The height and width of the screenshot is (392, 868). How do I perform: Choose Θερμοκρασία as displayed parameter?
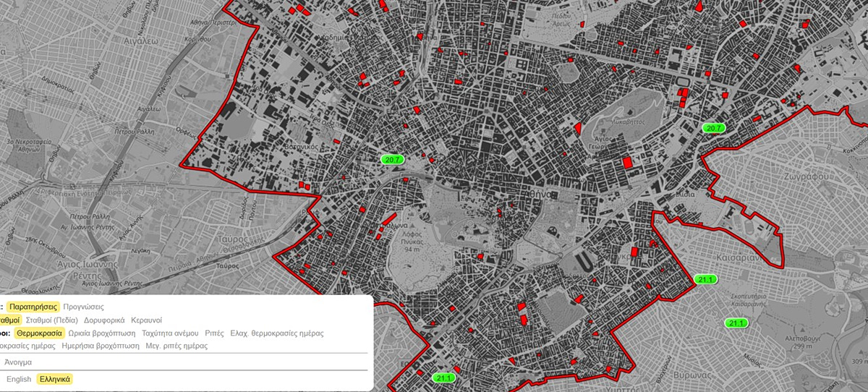click(x=41, y=333)
